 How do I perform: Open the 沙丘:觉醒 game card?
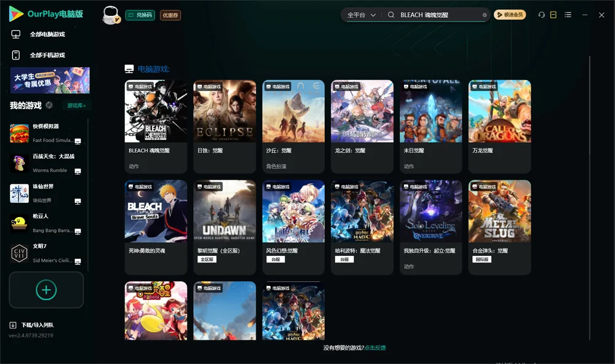pyautogui.click(x=293, y=126)
